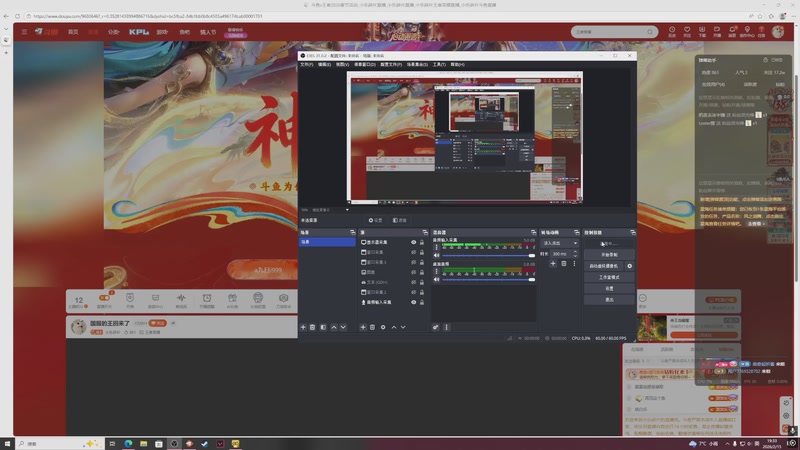Image resolution: width=800 pixels, height=450 pixels.
Task: Open audio mixer footer three-dot menu
Action: tap(446, 327)
